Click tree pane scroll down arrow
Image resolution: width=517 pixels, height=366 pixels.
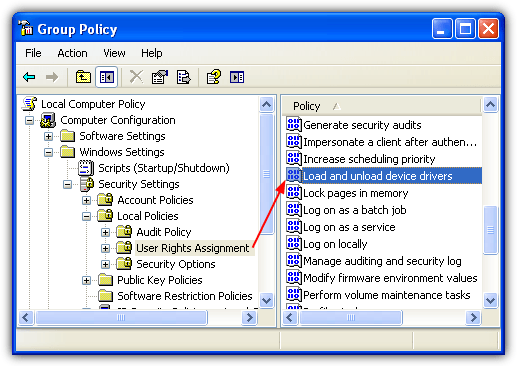[266, 300]
